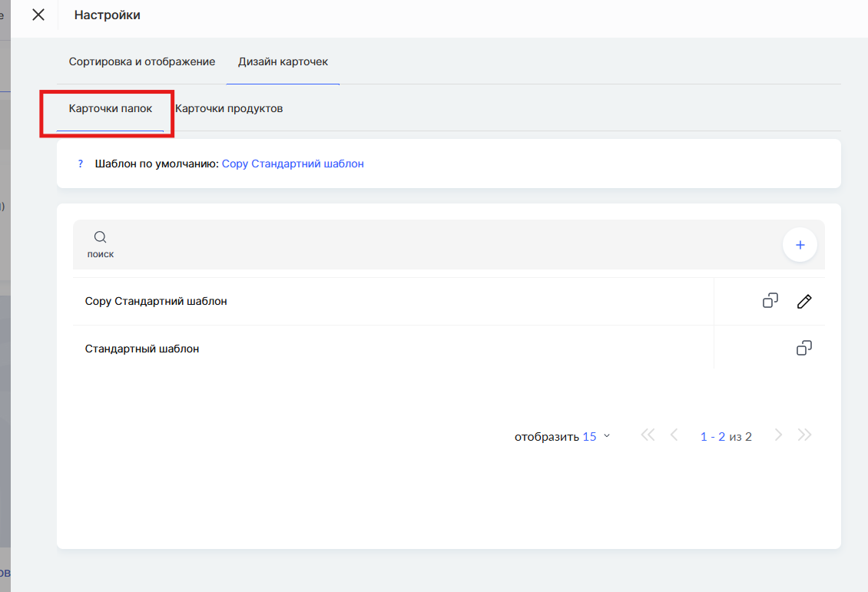
Task: Open the Карточки продуктов sub-tab
Action: pyautogui.click(x=229, y=108)
